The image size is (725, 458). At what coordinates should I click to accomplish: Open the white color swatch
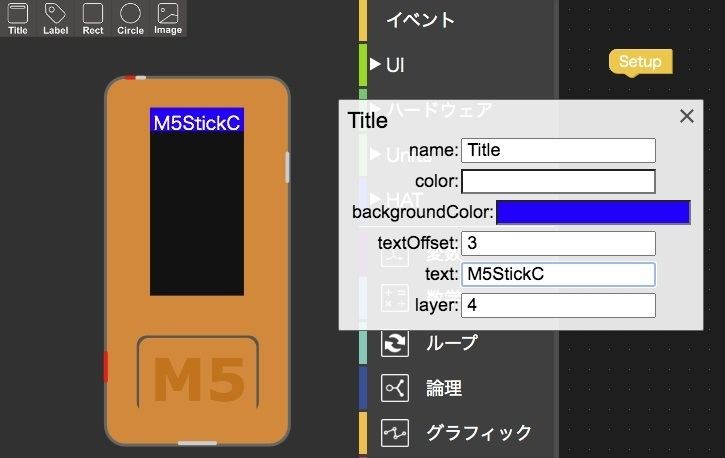(x=558, y=181)
